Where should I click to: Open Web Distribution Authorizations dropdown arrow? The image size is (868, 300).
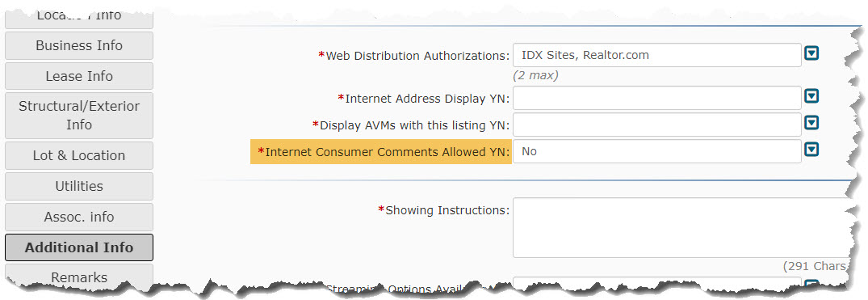[811, 54]
